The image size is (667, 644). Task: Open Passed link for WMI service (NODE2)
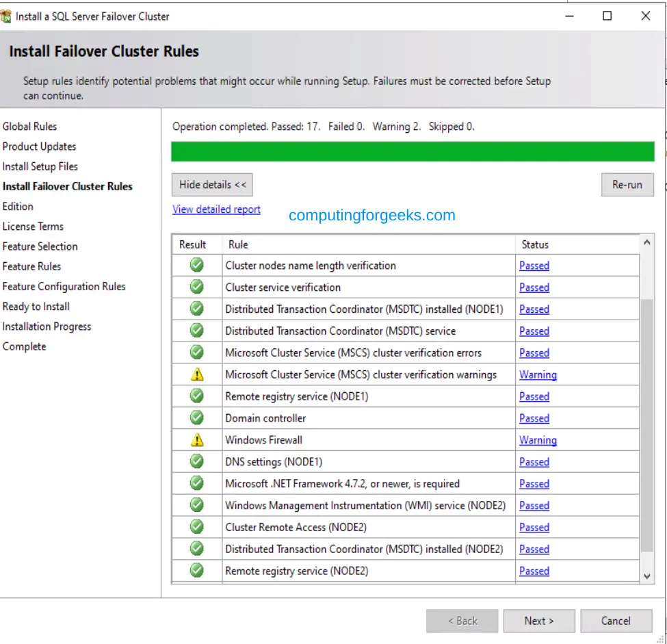[534, 505]
